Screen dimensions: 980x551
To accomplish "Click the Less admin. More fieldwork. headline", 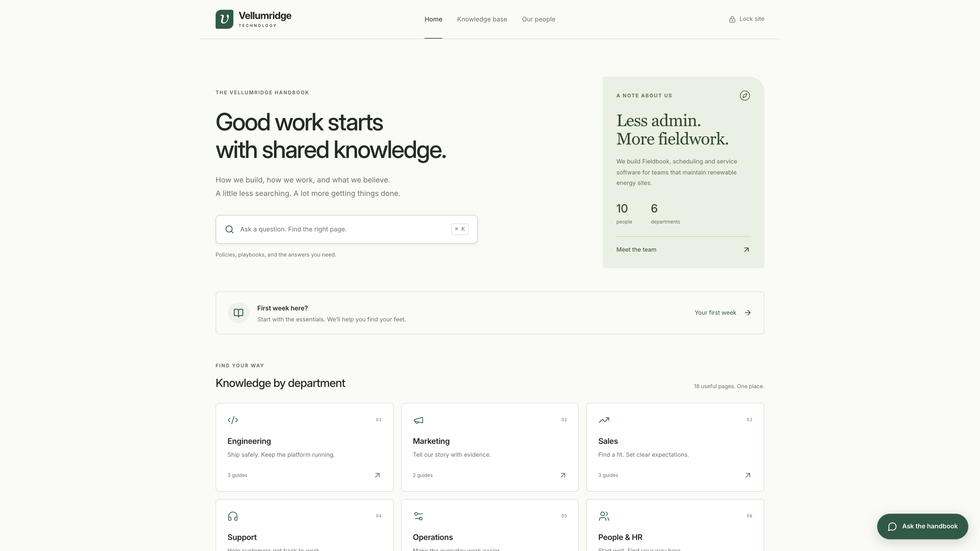I will click(x=672, y=130).
